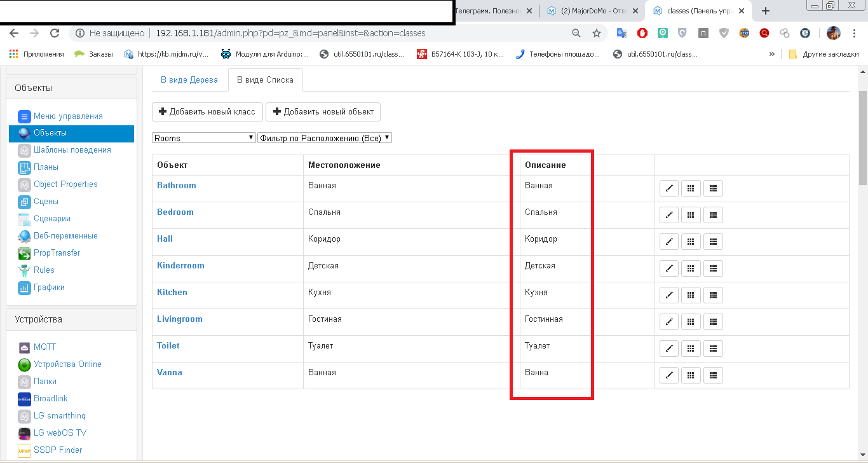
Task: Open methods list icon for Kitchen row
Action: pos(713,295)
